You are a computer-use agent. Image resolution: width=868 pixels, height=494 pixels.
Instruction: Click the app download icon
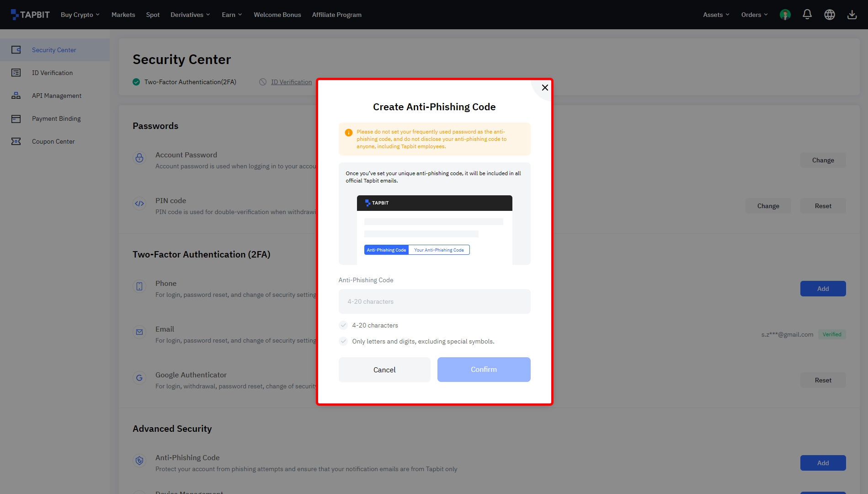[x=852, y=15]
